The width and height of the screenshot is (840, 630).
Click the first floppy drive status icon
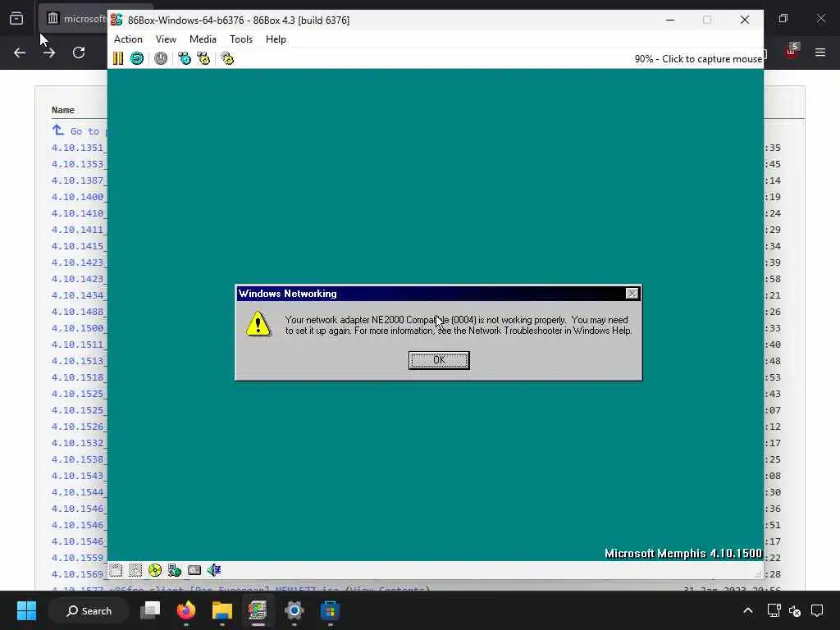click(x=116, y=571)
